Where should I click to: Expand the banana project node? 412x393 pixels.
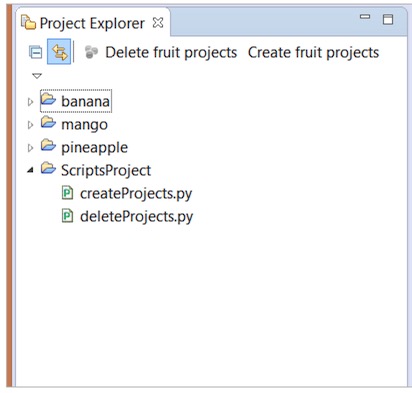pos(30,102)
